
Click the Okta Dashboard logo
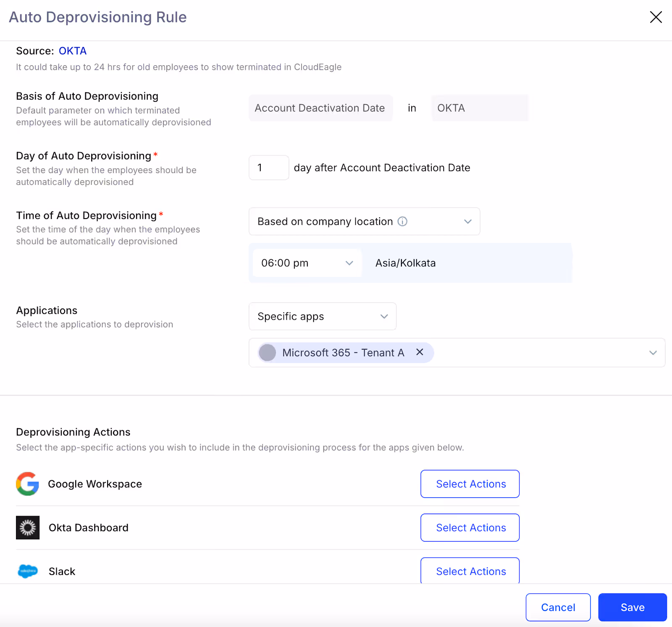click(x=28, y=527)
